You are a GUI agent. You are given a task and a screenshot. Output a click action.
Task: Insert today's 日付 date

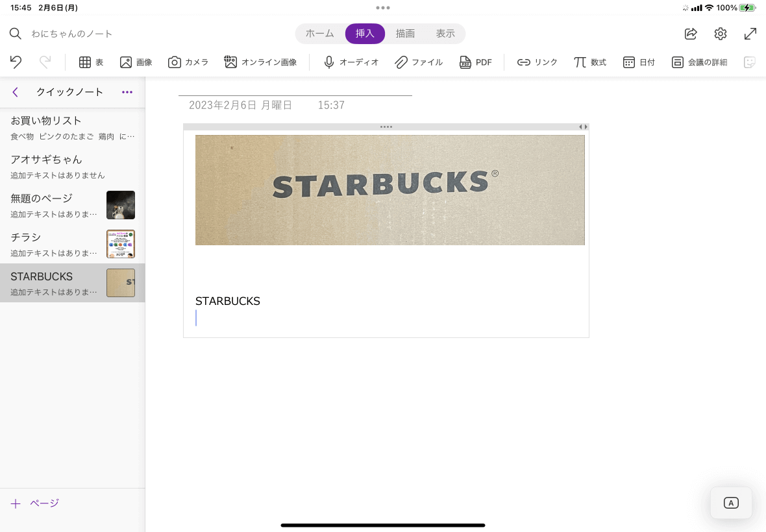(639, 62)
